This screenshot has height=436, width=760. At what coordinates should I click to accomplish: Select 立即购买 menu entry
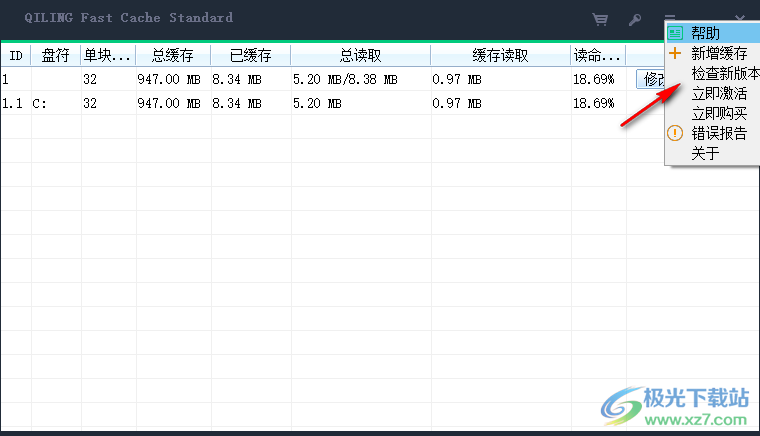click(713, 113)
